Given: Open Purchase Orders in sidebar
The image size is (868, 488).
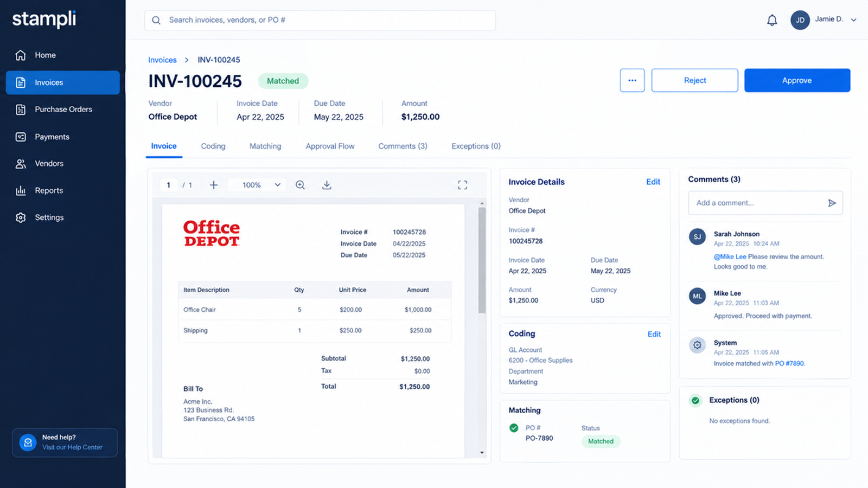Looking at the screenshot, I should pos(63,110).
